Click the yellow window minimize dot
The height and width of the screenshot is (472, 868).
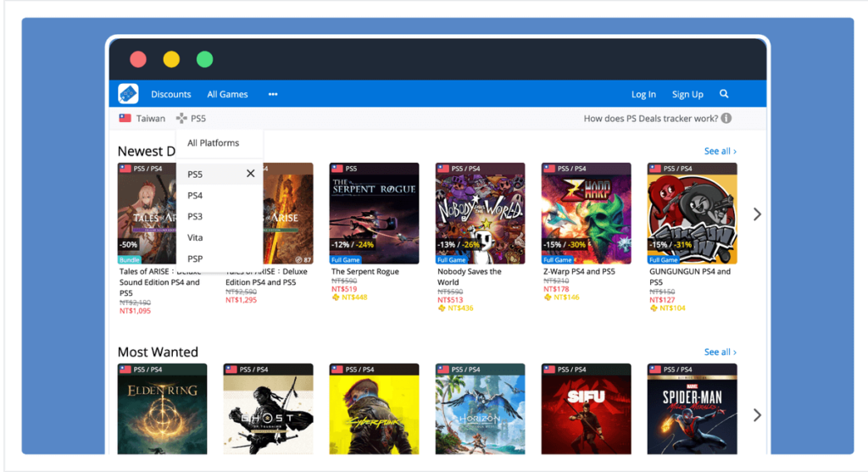pyautogui.click(x=171, y=59)
